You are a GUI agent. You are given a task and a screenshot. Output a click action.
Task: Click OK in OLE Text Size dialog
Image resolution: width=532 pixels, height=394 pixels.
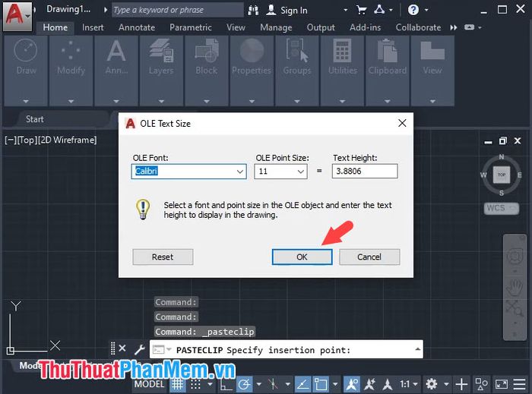pyautogui.click(x=302, y=257)
